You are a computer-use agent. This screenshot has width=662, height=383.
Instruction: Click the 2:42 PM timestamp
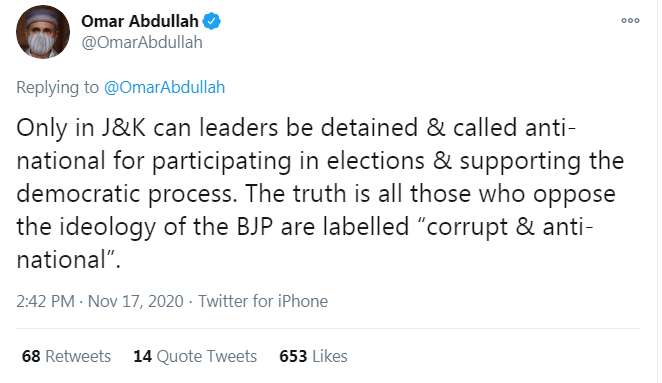coord(46,302)
